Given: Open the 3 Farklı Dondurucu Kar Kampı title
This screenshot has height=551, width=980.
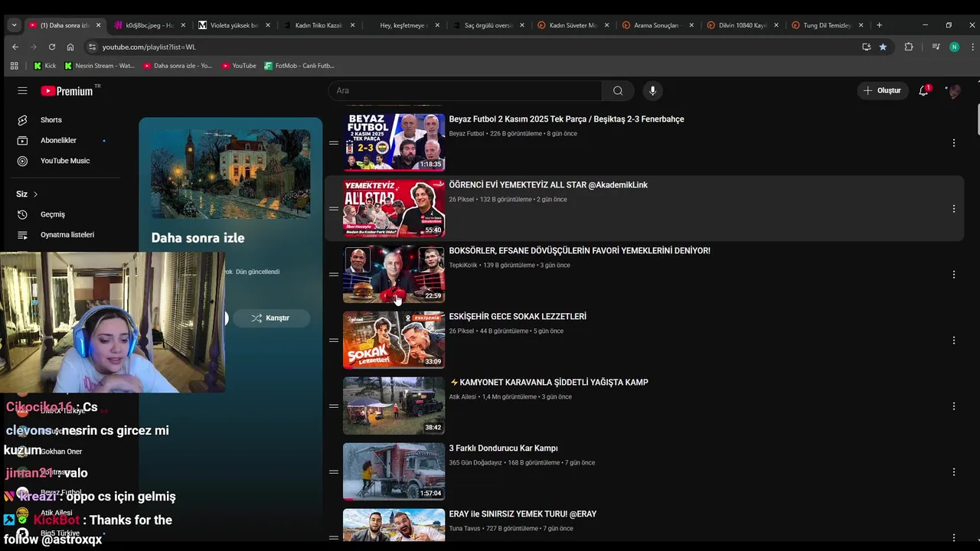Looking at the screenshot, I should 503,448.
